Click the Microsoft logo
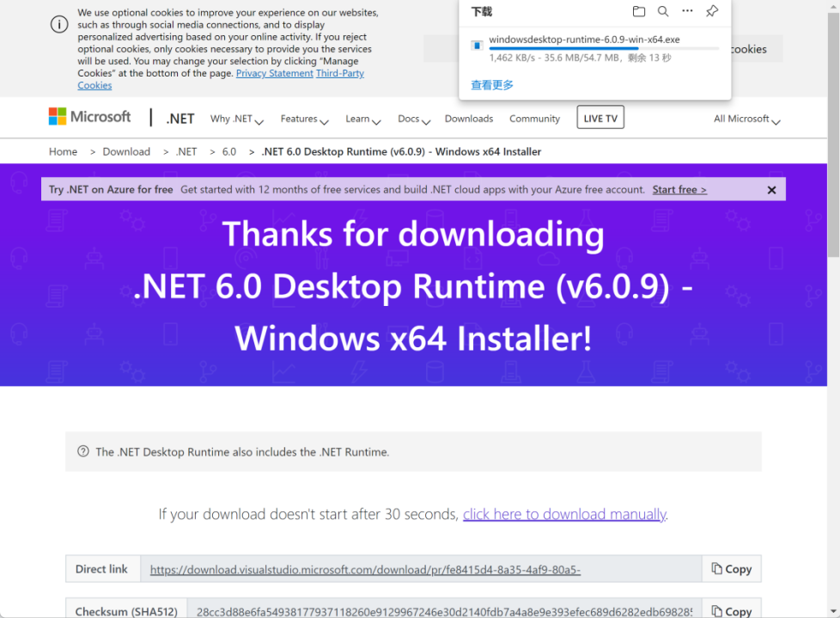The height and width of the screenshot is (618, 840). [x=89, y=116]
